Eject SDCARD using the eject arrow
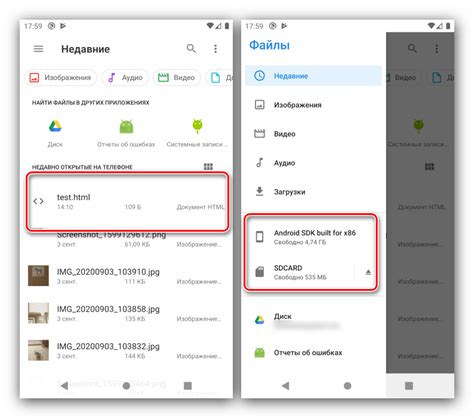 [368, 272]
